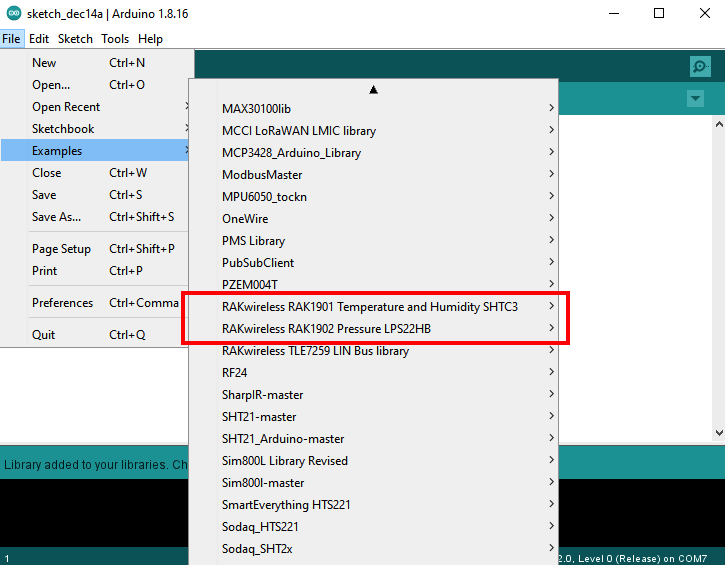This screenshot has height=565, width=725.
Task: Open Page Setup from File menu
Action: [x=94, y=249]
